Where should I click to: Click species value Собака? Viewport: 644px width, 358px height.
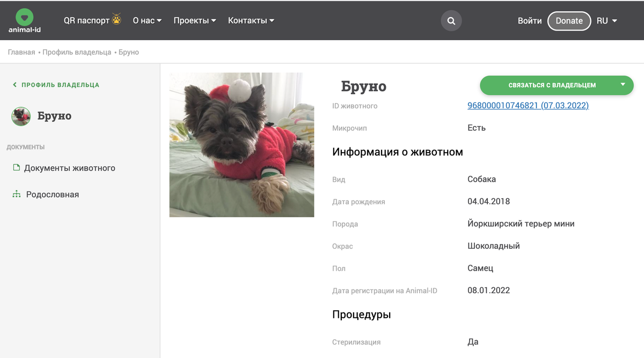482,179
